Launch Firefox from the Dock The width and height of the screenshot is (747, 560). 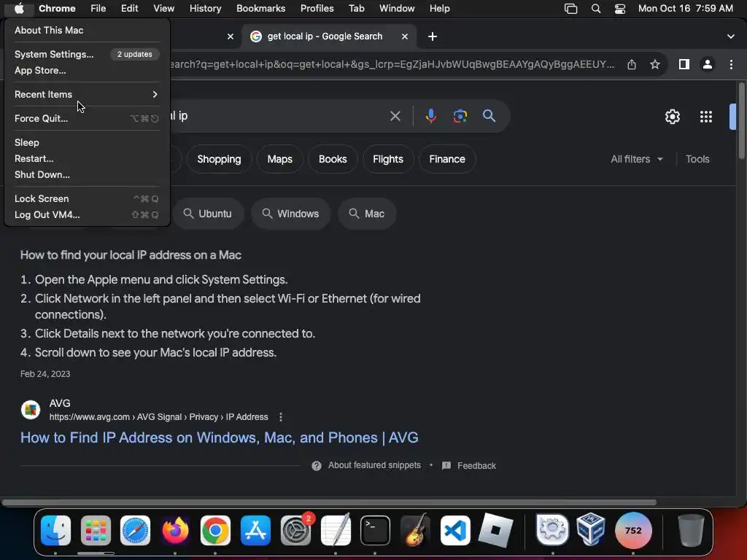point(175,530)
